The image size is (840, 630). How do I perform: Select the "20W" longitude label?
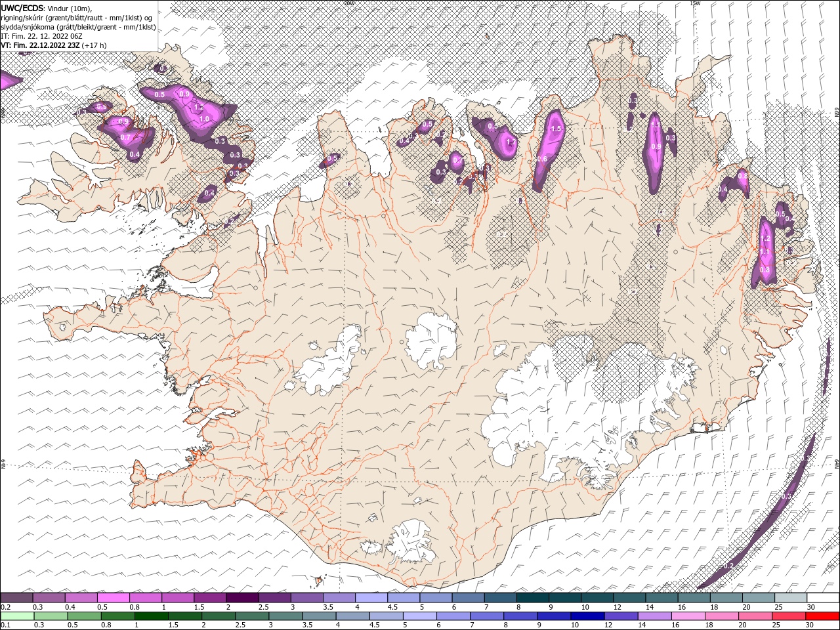[348, 3]
